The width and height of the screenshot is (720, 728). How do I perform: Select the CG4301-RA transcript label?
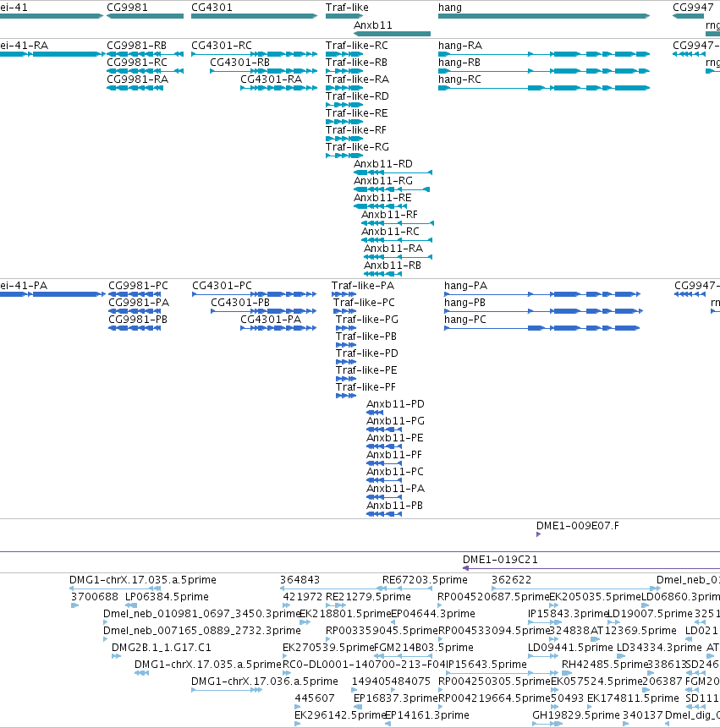[x=272, y=79]
